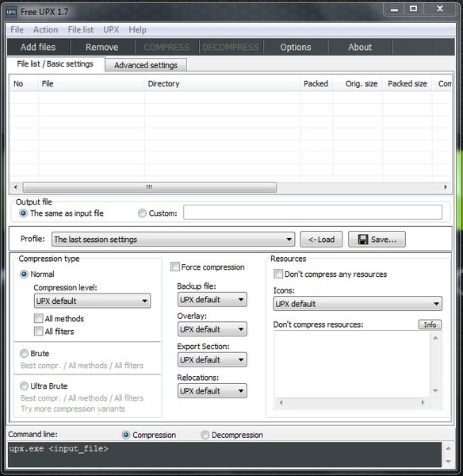Image resolution: width=463 pixels, height=476 pixels.
Task: Close the Free UPX window
Action: coord(440,9)
